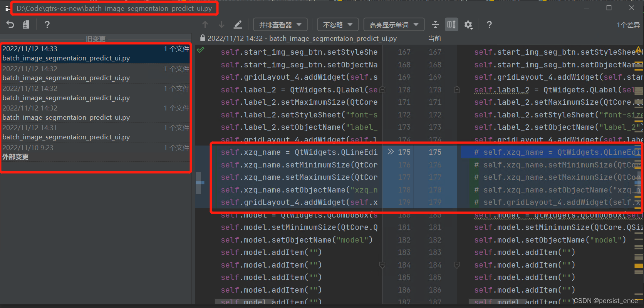Click the window title file path text
This screenshot has height=308, width=644.
click(114, 8)
